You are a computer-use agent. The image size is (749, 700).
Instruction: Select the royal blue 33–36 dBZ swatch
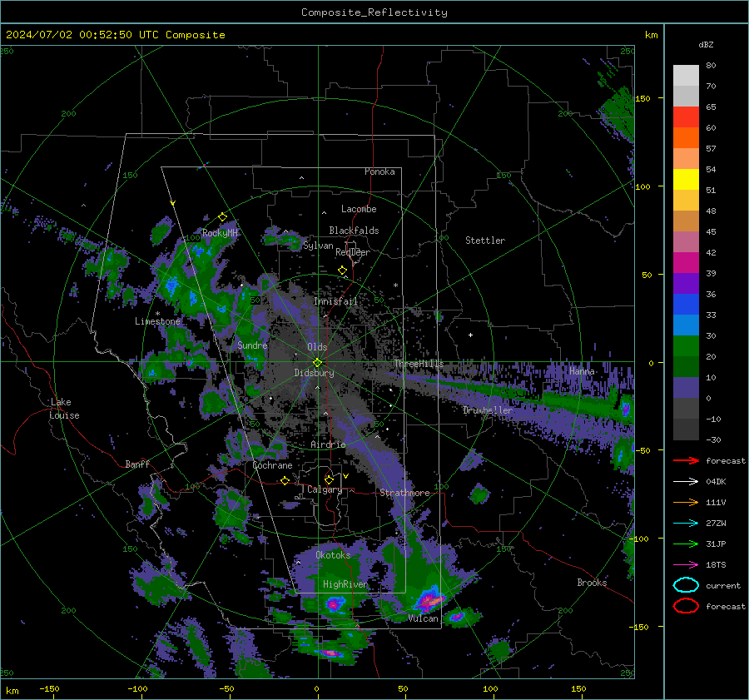click(686, 304)
